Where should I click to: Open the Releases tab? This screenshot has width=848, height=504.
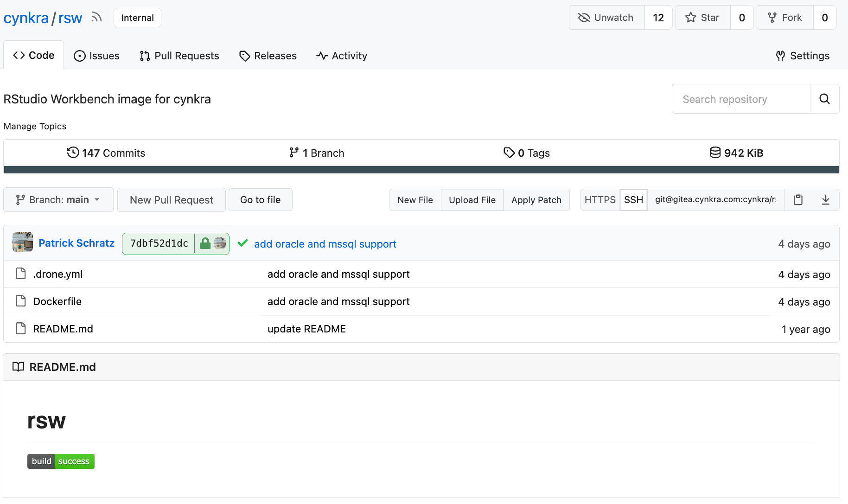[268, 56]
